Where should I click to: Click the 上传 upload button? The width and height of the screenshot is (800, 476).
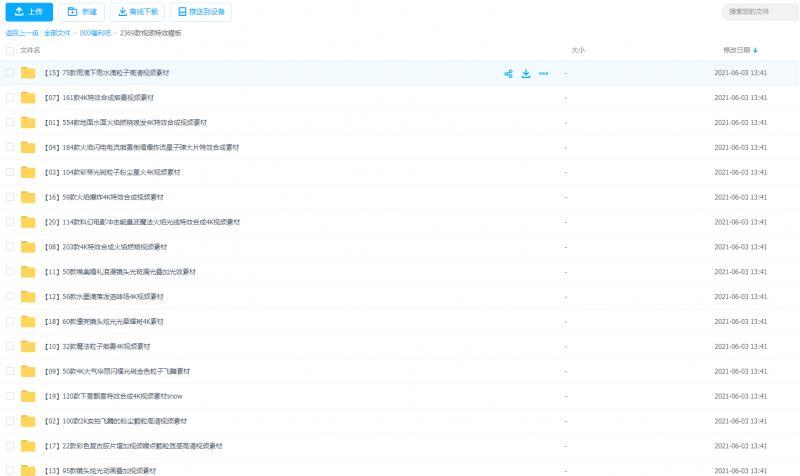[29, 12]
